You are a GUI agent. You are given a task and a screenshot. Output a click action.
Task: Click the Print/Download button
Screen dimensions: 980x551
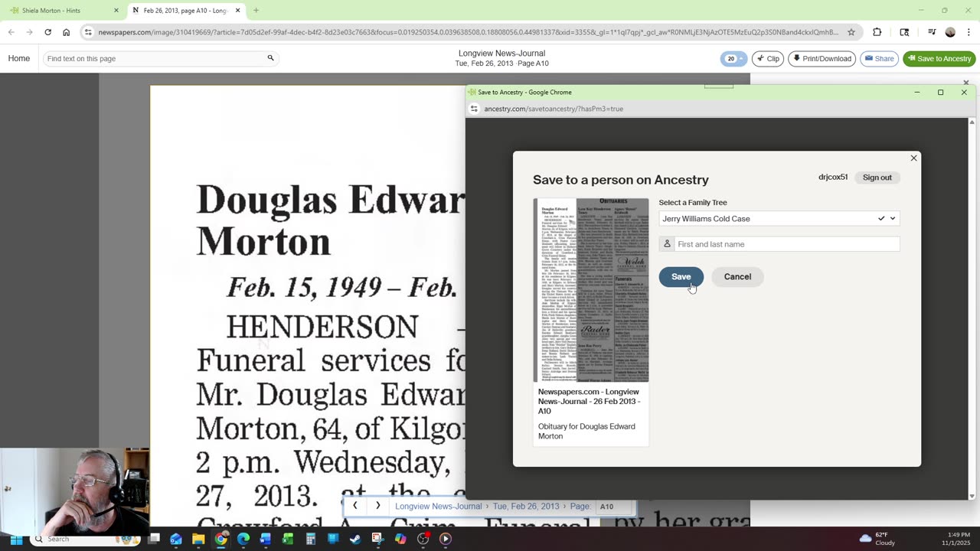click(x=822, y=59)
